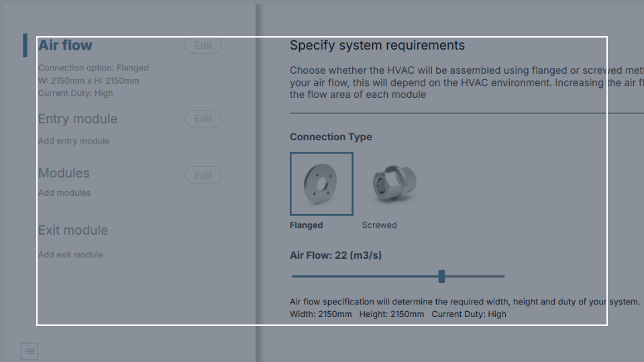Choose the Screwed text label option
The image size is (644, 362).
(379, 225)
